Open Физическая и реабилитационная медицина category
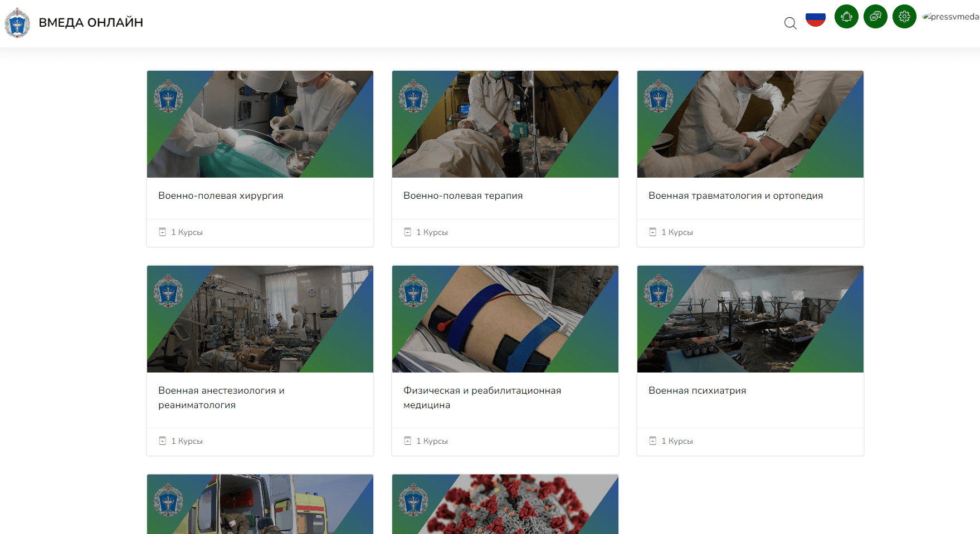Screen dimensions: 980x534 [x=482, y=398]
